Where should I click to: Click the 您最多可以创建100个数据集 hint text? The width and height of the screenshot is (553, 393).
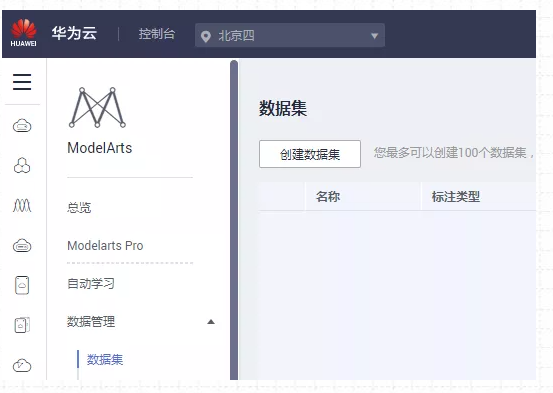tap(454, 153)
